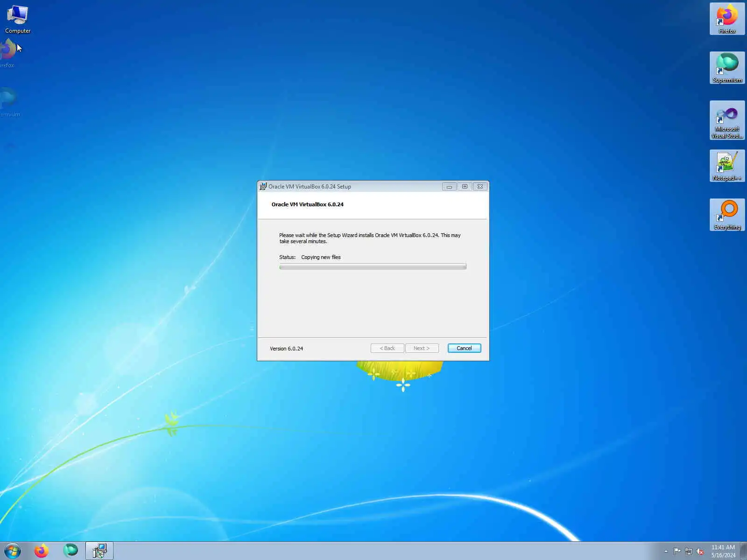Click the disabled Back button
Viewport: 747px width, 560px height.
(387, 348)
